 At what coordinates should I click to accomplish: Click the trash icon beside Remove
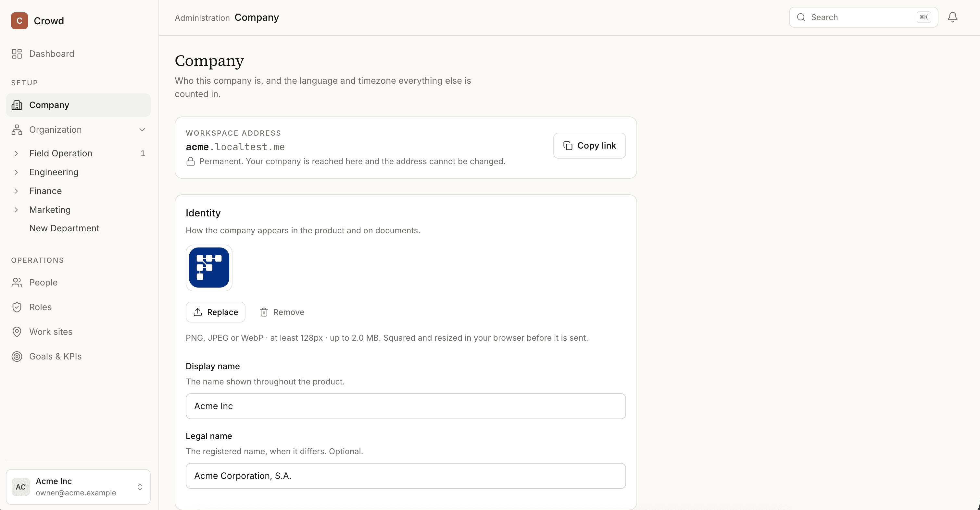(x=264, y=312)
